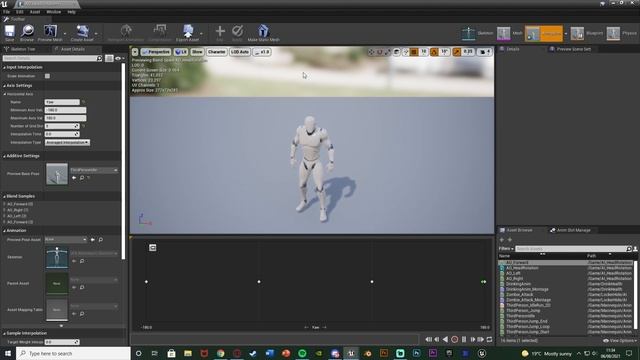Screen dimensions: 640x360
Task: Open the Preview Base Pose dropdown
Action: click(x=94, y=170)
